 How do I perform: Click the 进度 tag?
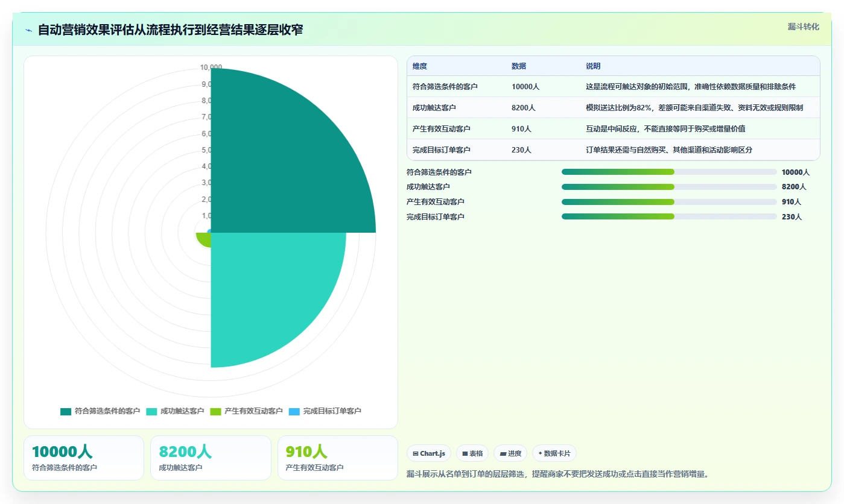pos(510,453)
